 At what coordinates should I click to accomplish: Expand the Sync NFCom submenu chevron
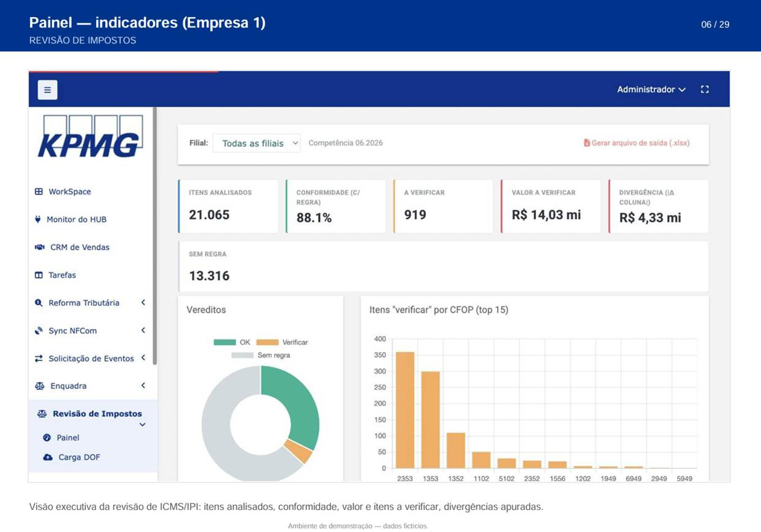click(143, 331)
